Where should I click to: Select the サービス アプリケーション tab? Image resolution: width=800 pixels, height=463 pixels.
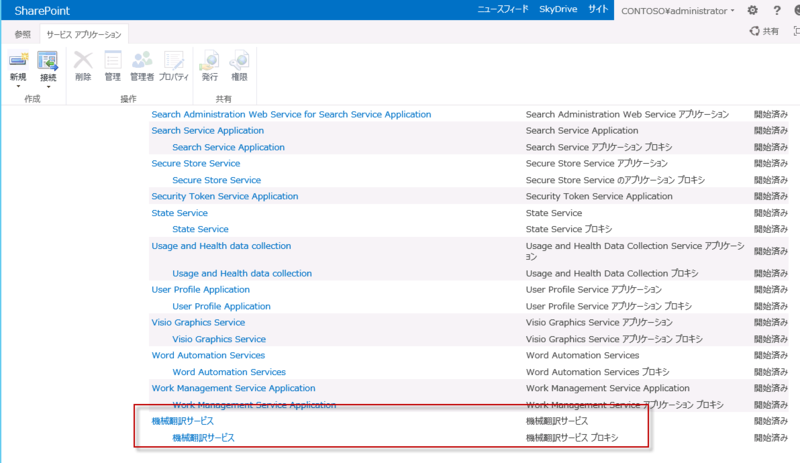tap(84, 34)
